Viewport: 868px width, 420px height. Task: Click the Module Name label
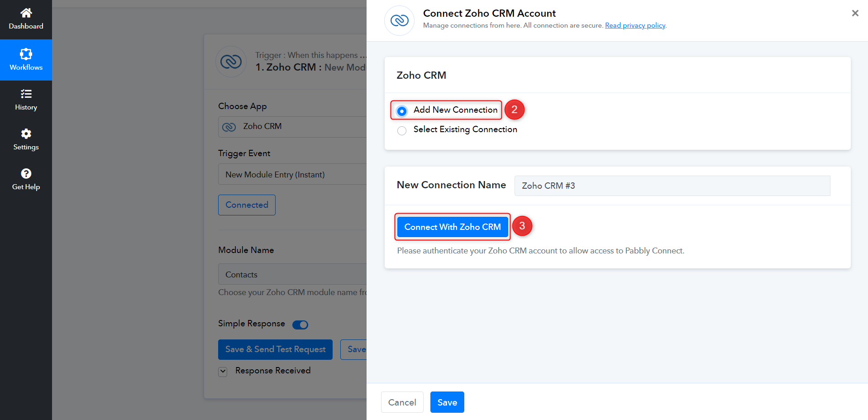pos(246,250)
